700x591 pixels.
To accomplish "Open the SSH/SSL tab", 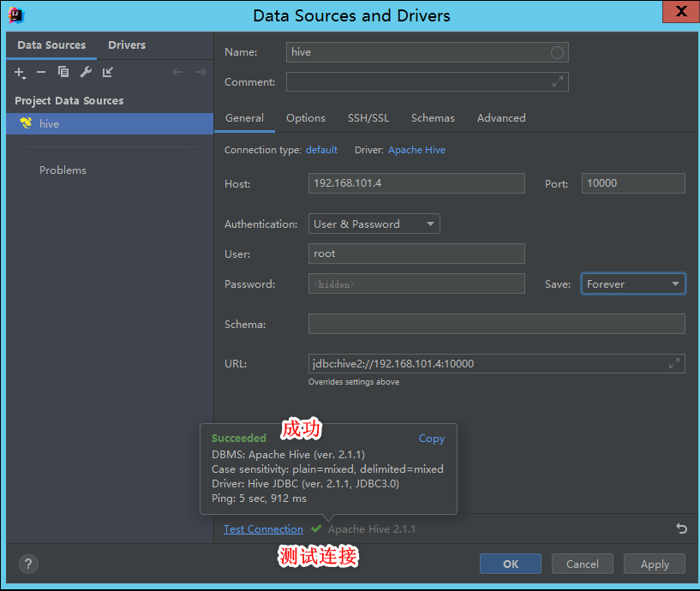I will (x=368, y=118).
